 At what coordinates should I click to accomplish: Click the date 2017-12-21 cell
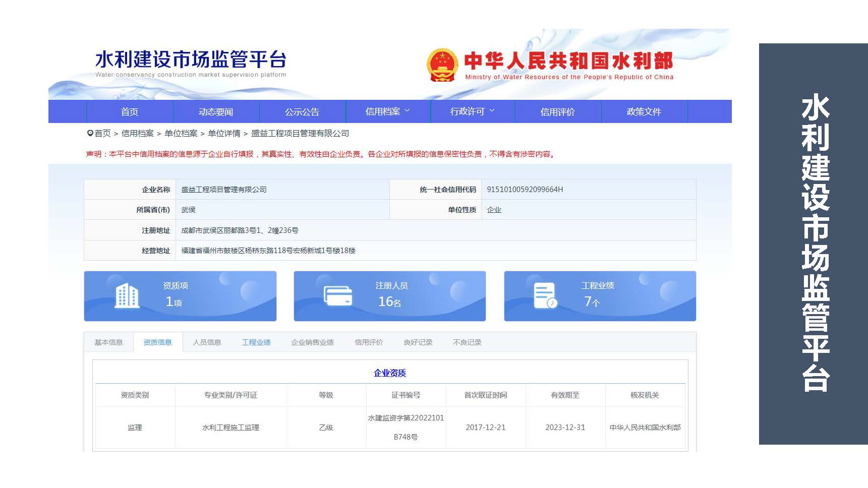(485, 428)
